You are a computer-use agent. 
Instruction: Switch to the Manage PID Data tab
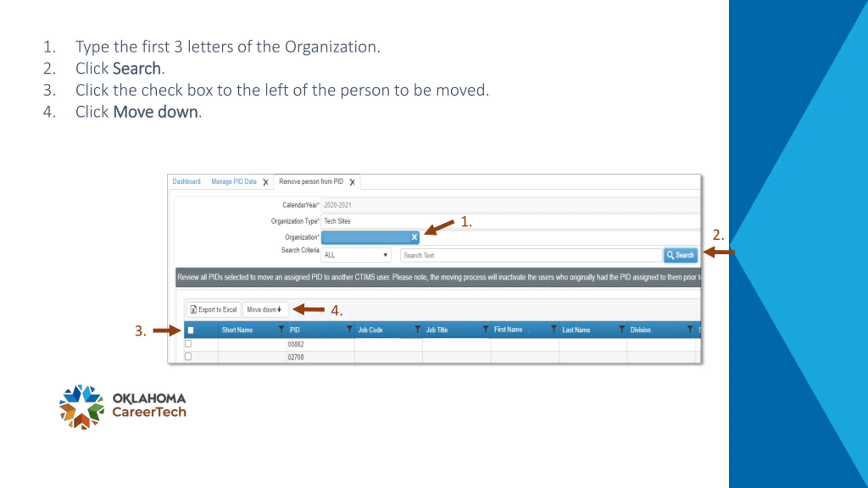pos(234,181)
